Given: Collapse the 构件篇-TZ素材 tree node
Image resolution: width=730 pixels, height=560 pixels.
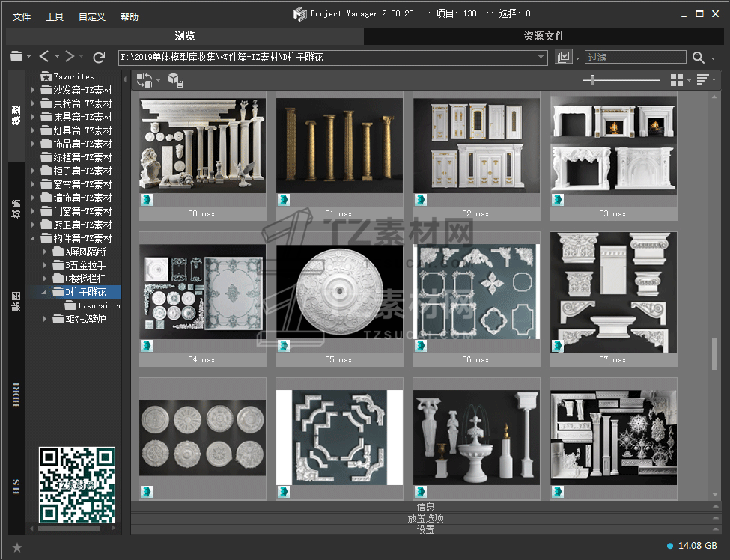Looking at the screenshot, I should pos(33,238).
